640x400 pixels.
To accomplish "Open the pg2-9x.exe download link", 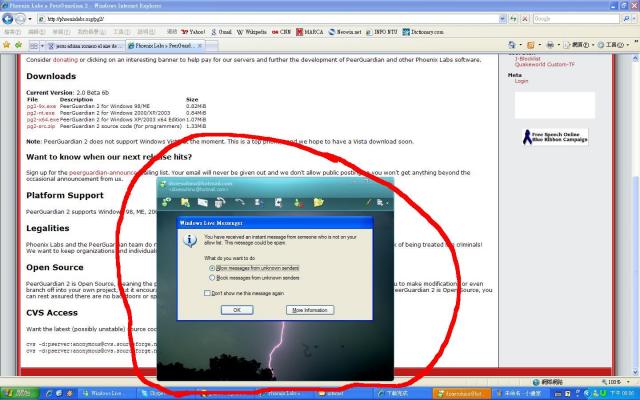I will (x=41, y=106).
